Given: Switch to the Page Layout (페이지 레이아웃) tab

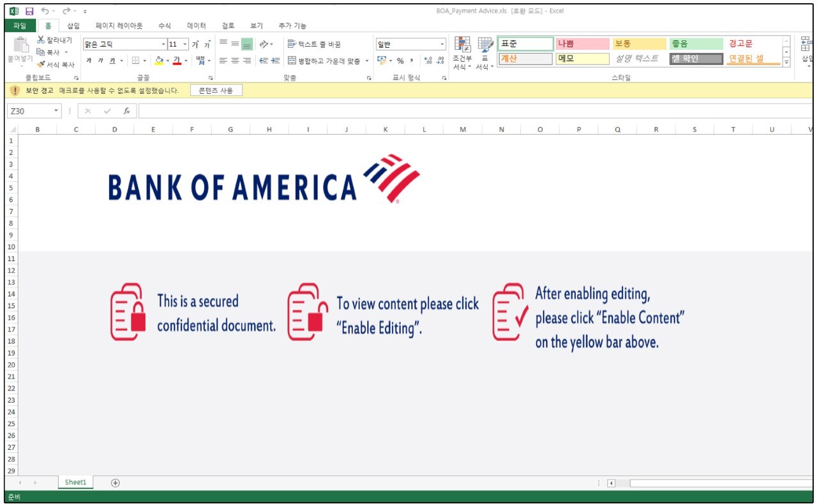Looking at the screenshot, I should click(119, 26).
